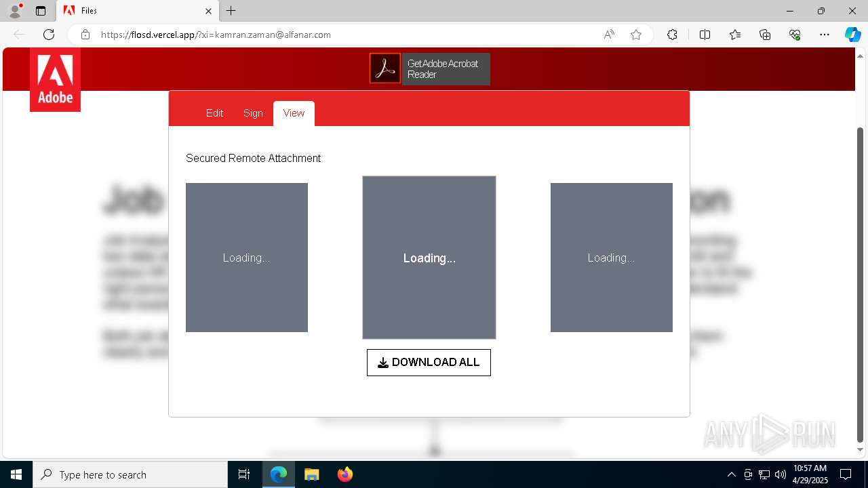
Task: Open the Collections icon
Action: (765, 35)
